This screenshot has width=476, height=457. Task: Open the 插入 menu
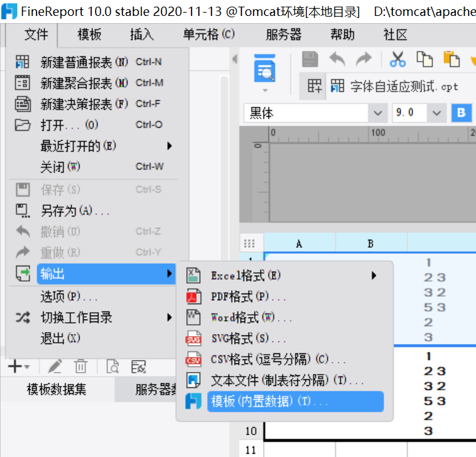142,35
